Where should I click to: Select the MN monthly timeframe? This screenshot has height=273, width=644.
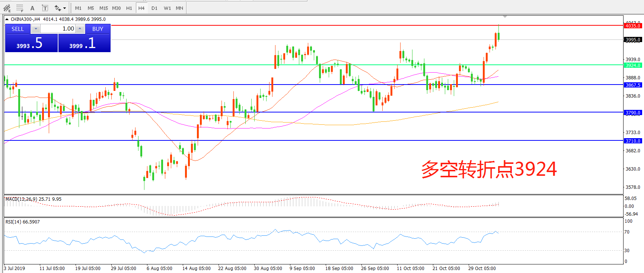tap(179, 8)
